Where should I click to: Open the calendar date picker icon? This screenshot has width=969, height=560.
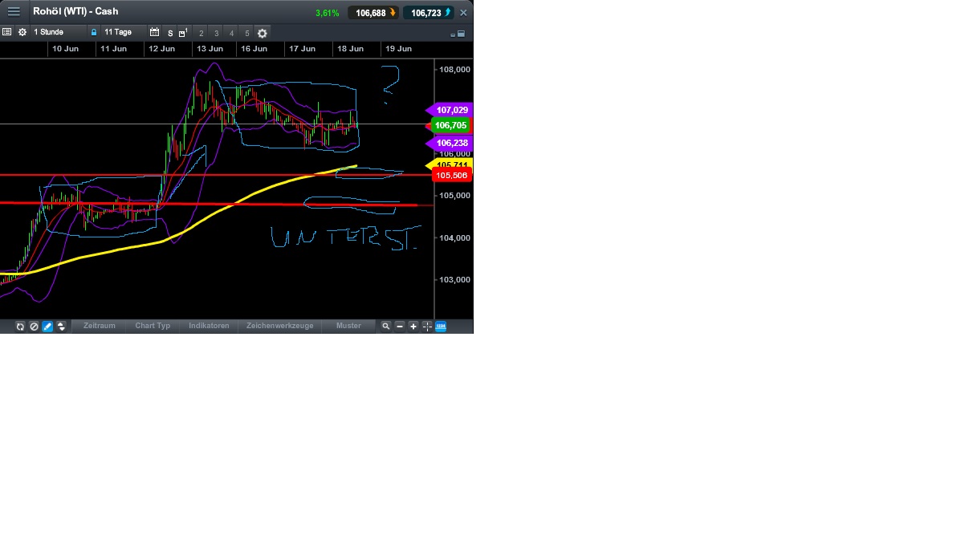[x=155, y=33]
